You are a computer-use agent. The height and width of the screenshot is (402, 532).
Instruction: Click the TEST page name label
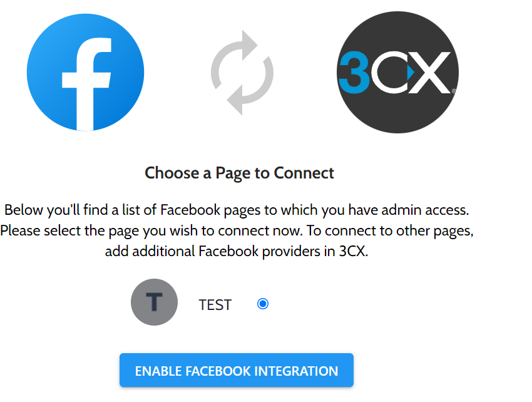tap(215, 305)
